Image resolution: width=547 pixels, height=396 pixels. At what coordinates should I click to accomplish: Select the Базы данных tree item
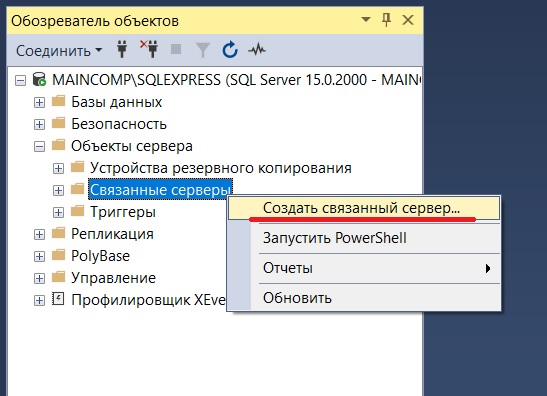pos(117,102)
